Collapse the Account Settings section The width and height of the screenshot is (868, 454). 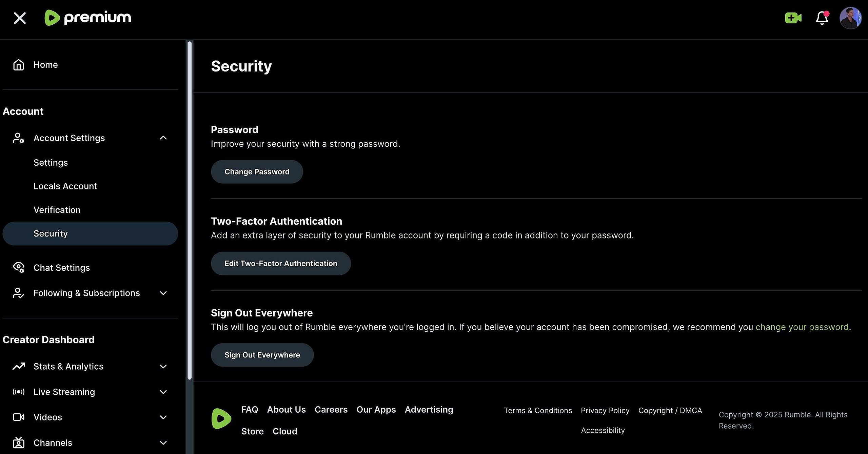(x=163, y=138)
